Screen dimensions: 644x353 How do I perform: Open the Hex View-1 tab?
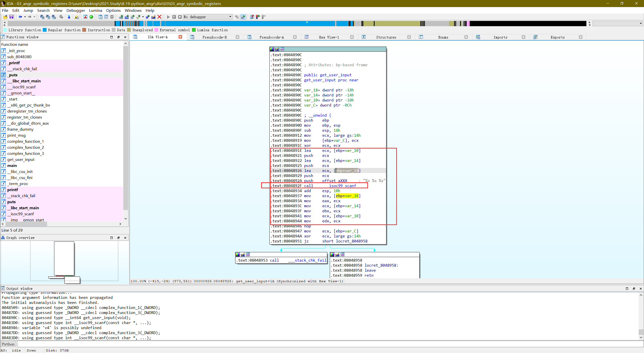pos(329,37)
